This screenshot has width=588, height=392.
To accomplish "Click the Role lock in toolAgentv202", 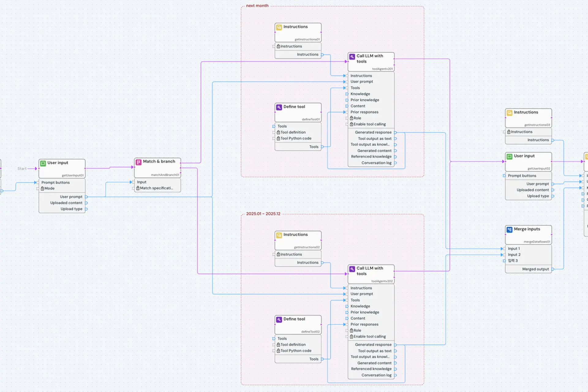I will tap(352, 330).
